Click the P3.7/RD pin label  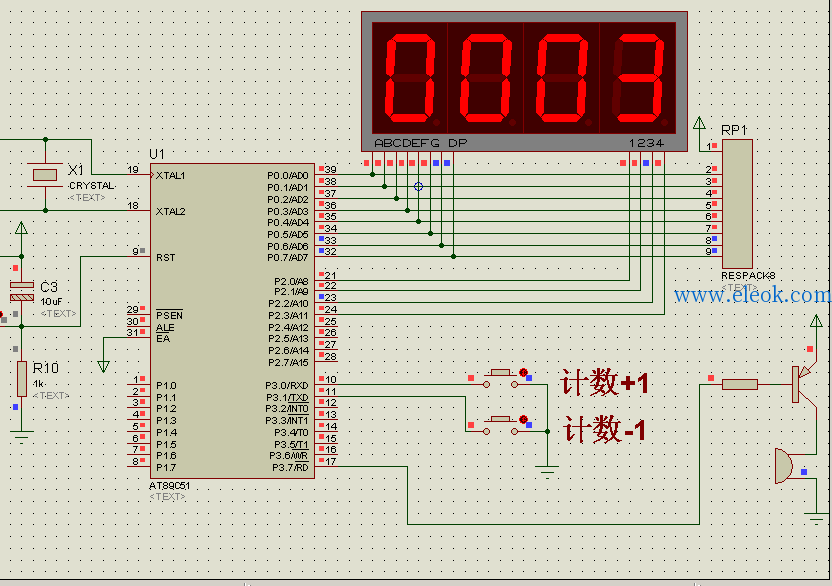[290, 468]
